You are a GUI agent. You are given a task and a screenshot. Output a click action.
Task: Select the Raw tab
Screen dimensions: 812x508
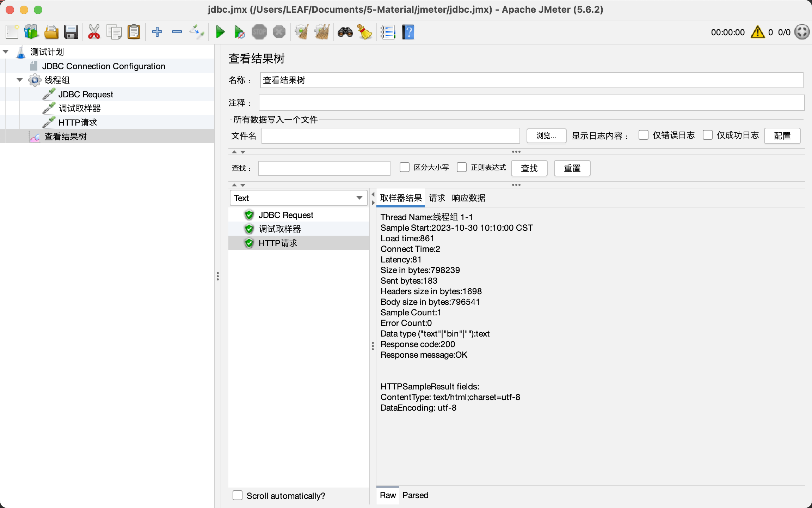click(x=388, y=495)
